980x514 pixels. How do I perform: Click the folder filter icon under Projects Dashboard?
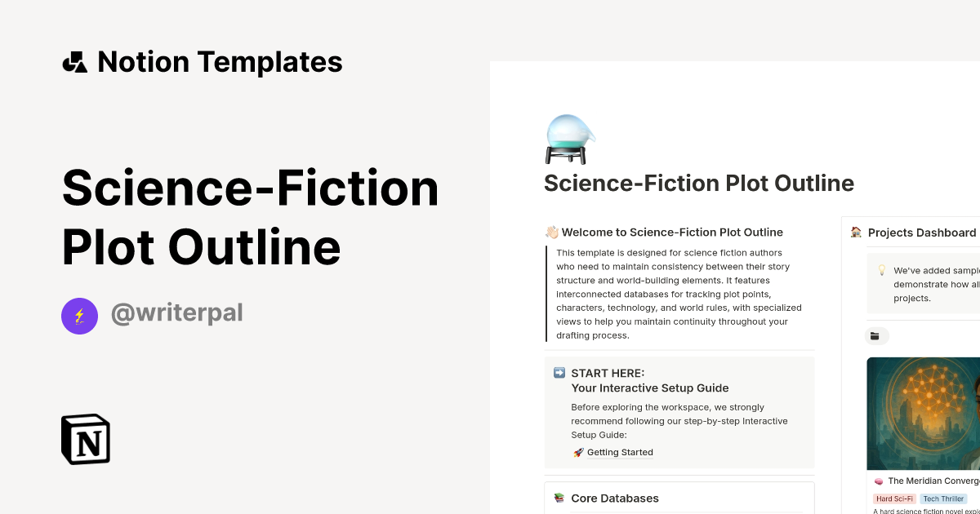coord(876,335)
